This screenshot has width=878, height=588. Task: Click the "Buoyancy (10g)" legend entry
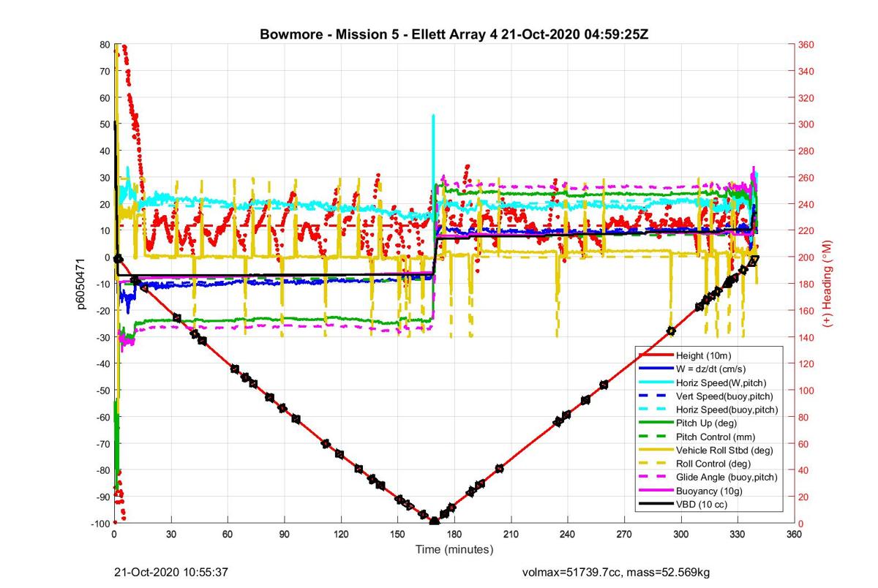click(708, 491)
